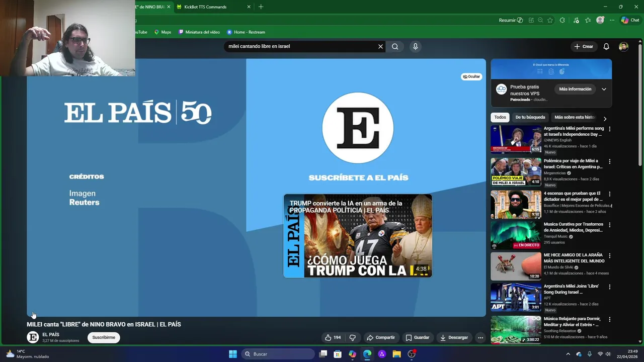Show more filter chips with right arrow
644x362 pixels.
(x=605, y=119)
